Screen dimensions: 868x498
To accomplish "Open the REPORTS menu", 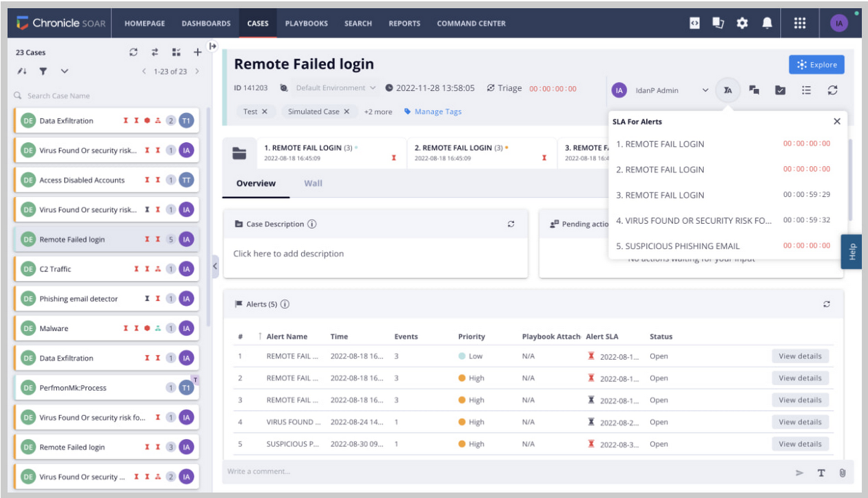I will click(x=405, y=23).
